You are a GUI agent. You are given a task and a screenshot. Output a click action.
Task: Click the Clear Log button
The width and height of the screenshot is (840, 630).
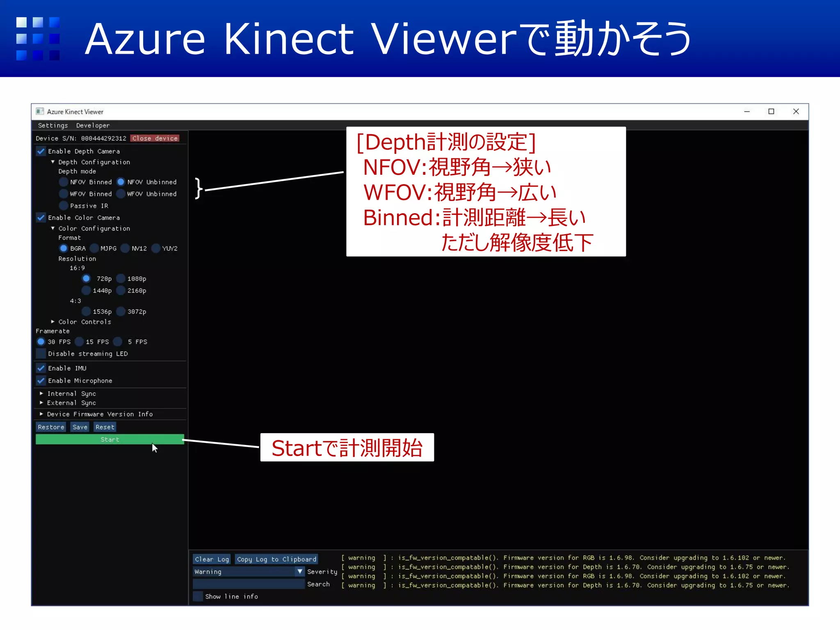(212, 559)
